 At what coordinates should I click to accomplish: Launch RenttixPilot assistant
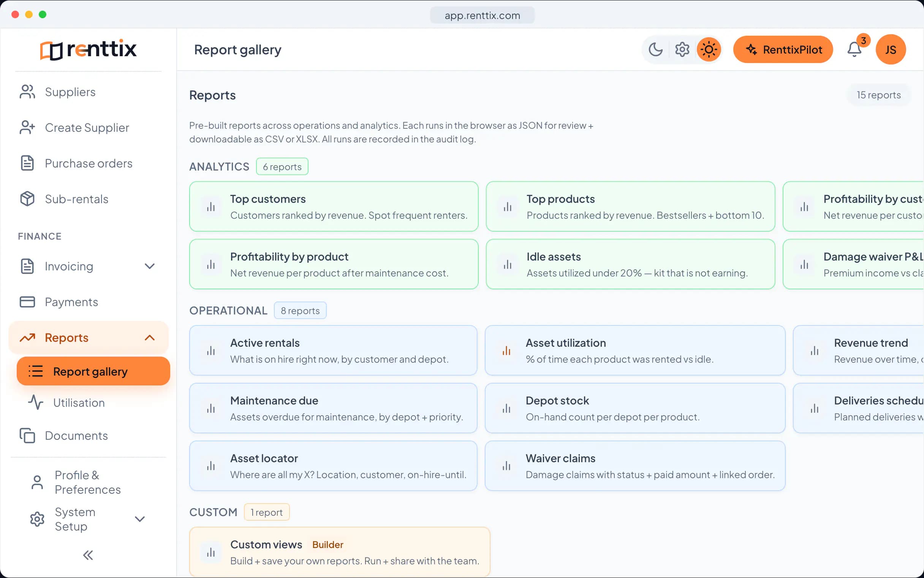(x=783, y=49)
